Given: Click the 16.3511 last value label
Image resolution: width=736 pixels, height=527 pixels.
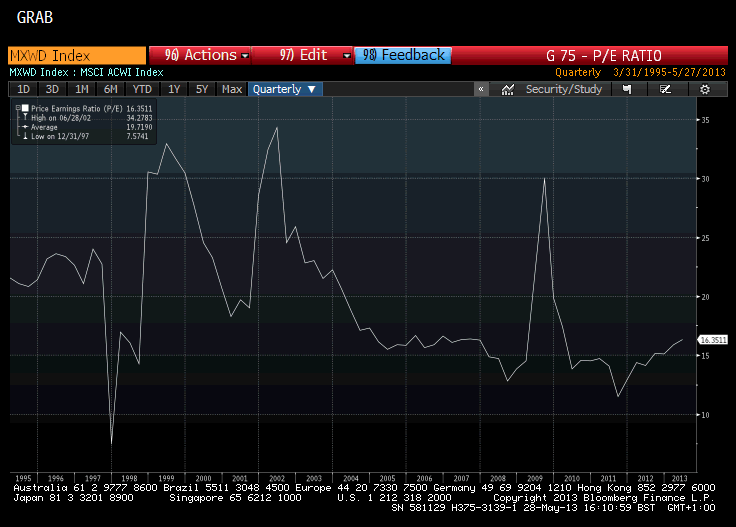Looking at the screenshot, I should click(x=713, y=340).
